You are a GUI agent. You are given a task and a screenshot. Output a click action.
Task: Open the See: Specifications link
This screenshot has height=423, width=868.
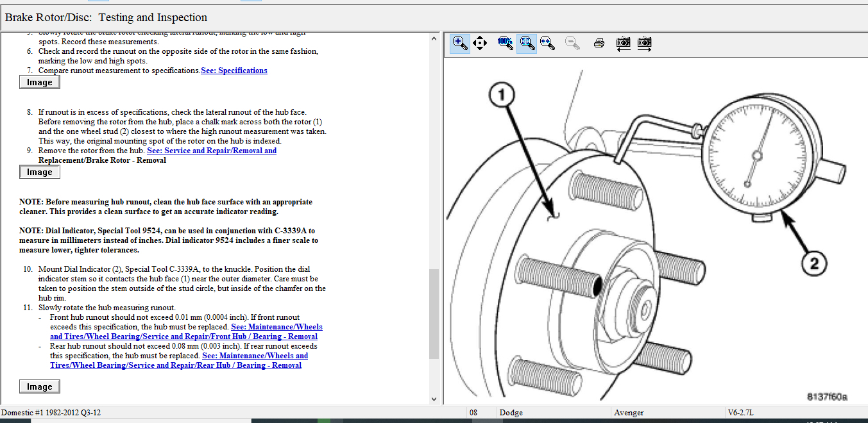pyautogui.click(x=234, y=70)
